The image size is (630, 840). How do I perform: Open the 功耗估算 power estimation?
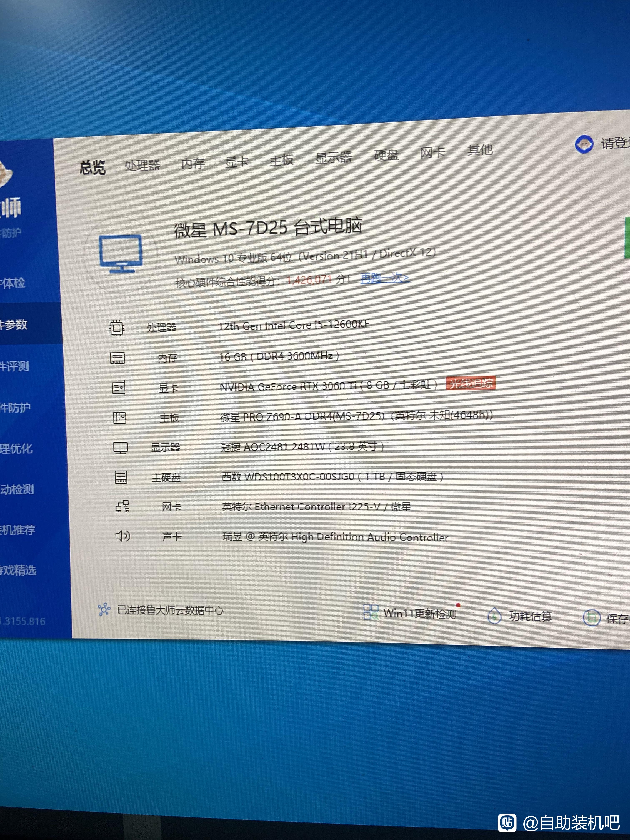[x=530, y=616]
